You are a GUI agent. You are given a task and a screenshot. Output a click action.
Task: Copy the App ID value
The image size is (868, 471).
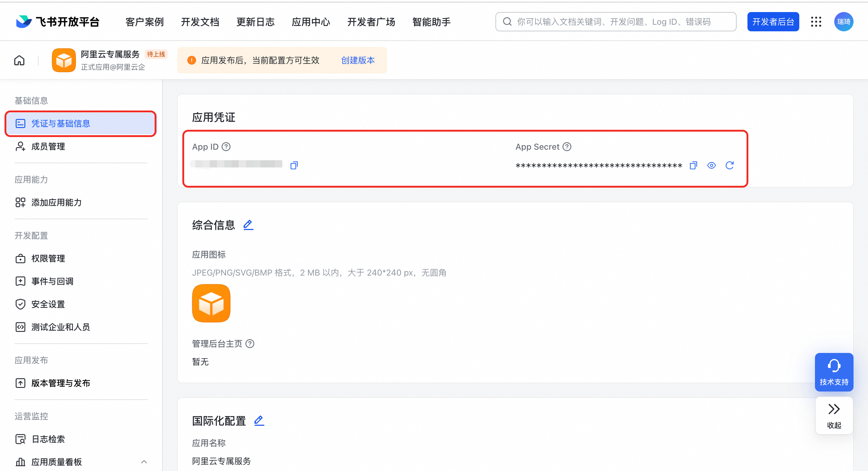click(294, 165)
